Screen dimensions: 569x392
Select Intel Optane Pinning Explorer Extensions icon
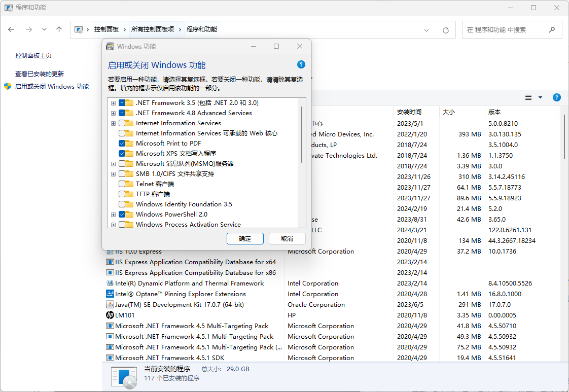pyautogui.click(x=110, y=294)
